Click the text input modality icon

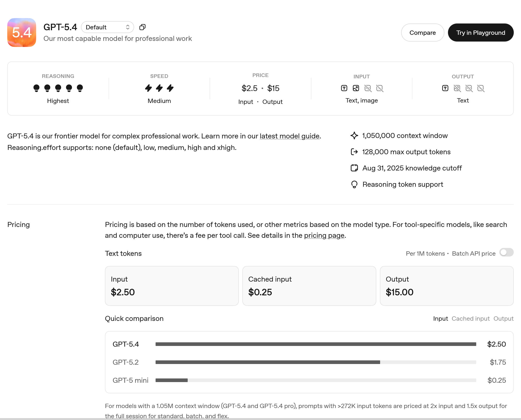344,88
